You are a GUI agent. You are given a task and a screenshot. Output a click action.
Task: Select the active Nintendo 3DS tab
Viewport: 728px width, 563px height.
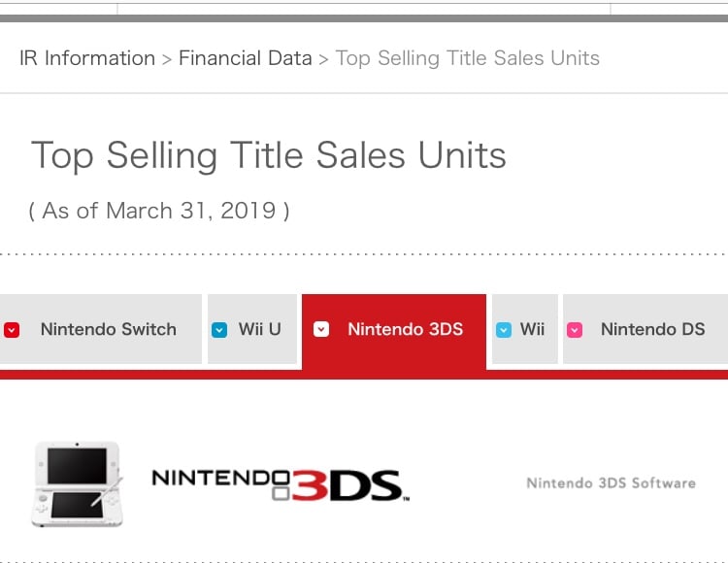(x=405, y=330)
